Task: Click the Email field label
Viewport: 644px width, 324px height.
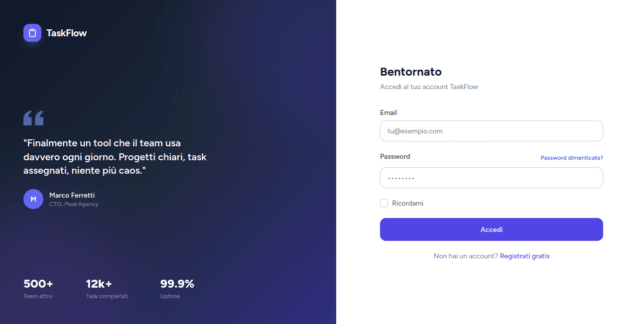Action: click(x=388, y=112)
